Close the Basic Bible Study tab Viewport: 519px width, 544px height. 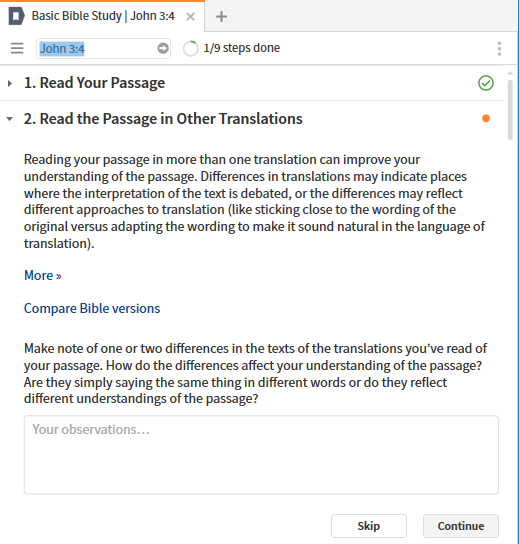pos(190,17)
